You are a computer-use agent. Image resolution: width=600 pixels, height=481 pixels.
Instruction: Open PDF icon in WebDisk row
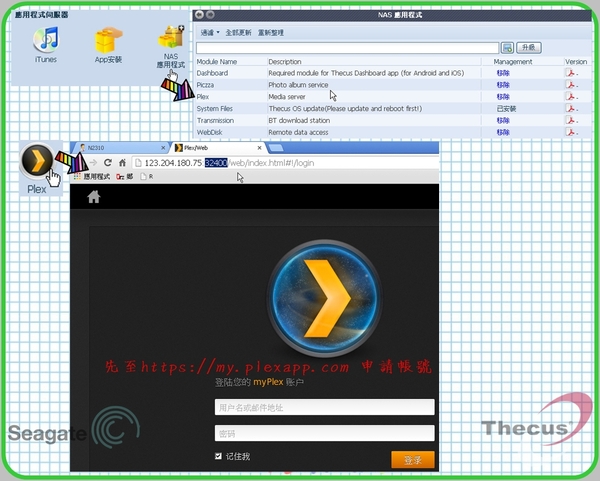tap(570, 132)
